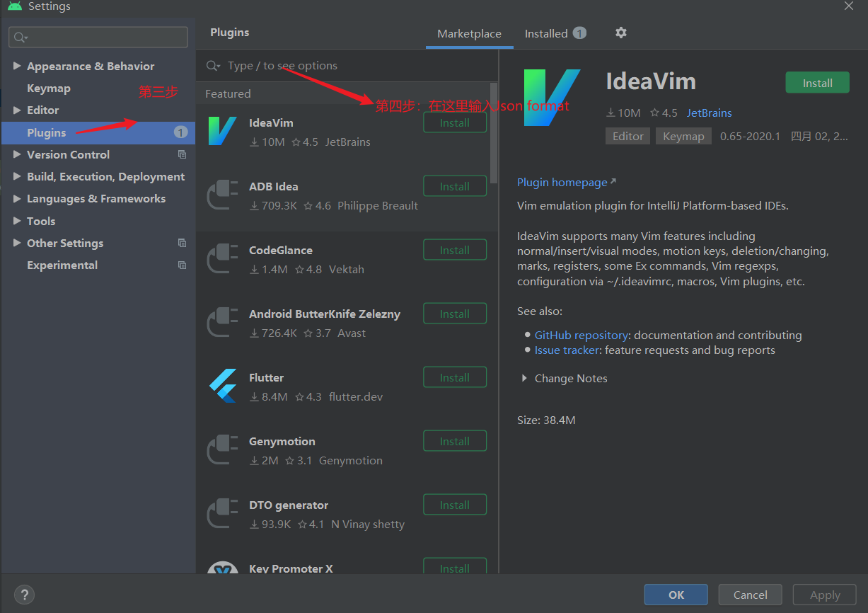The image size is (868, 613).
Task: Switch to the Marketplace tab
Action: [469, 33]
